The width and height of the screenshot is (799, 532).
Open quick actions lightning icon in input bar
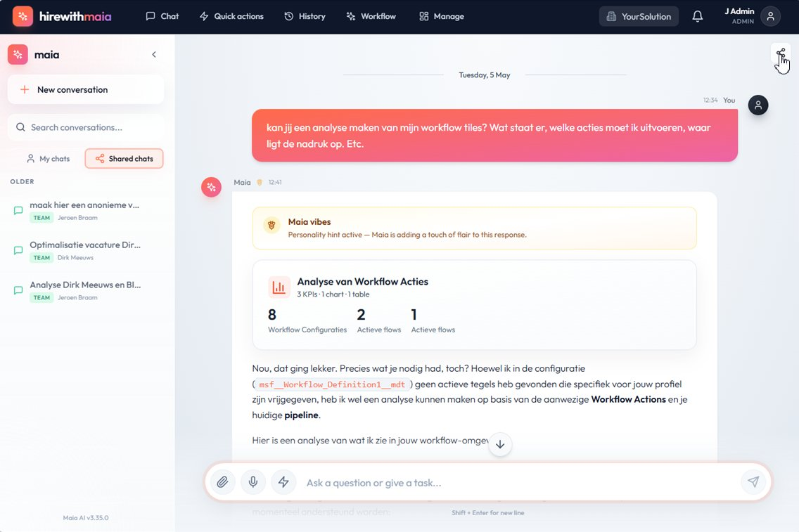pyautogui.click(x=283, y=482)
